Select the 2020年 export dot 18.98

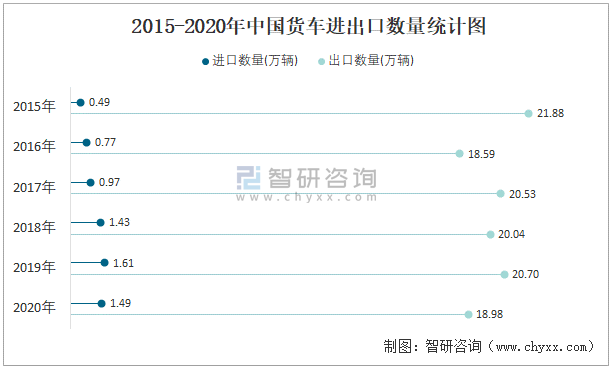tap(468, 315)
